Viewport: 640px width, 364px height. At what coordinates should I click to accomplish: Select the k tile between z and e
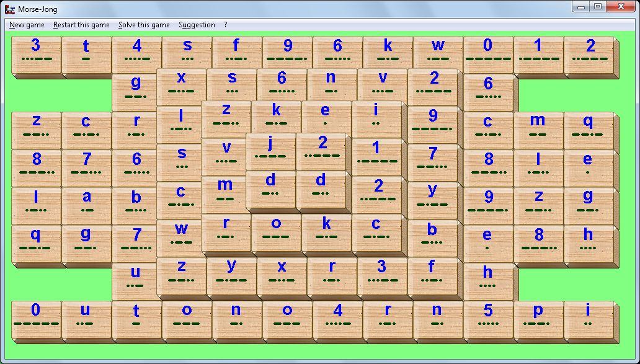(x=277, y=118)
